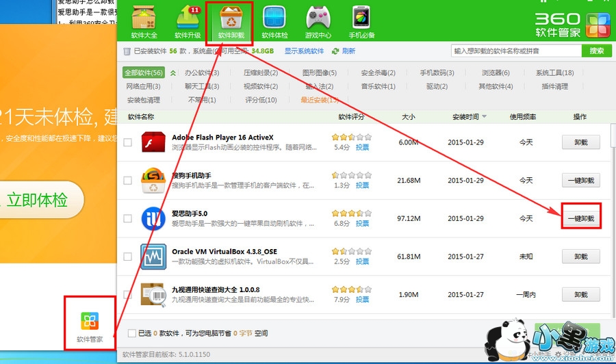Select 浏览器(6) category
The image size is (616, 364).
pyautogui.click(x=496, y=73)
